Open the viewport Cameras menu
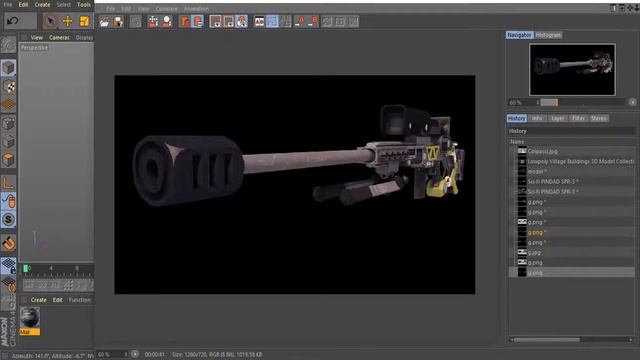The width and height of the screenshot is (640, 360). click(59, 38)
